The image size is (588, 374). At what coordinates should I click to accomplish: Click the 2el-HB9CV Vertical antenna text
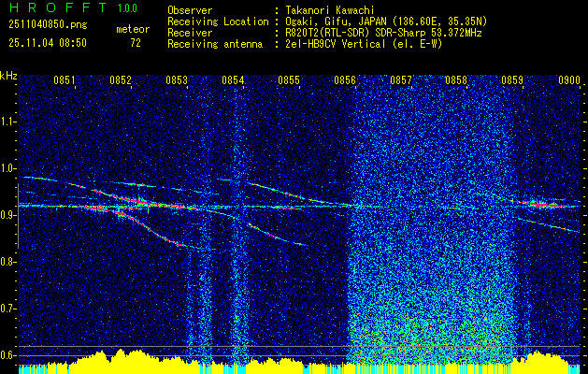coord(364,44)
